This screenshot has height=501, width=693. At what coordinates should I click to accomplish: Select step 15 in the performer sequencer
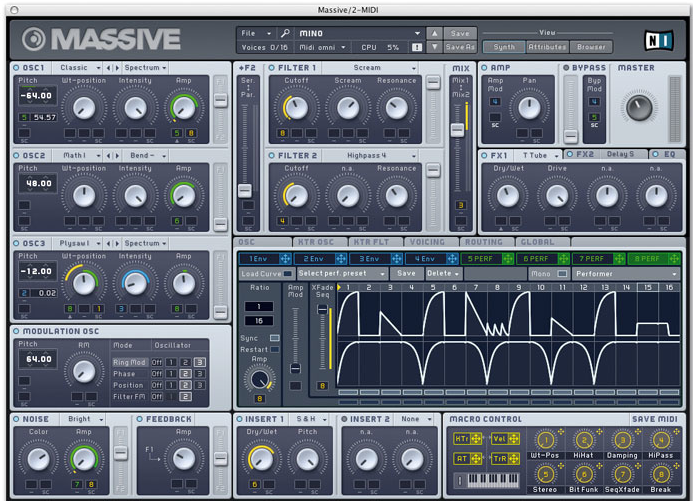point(647,288)
